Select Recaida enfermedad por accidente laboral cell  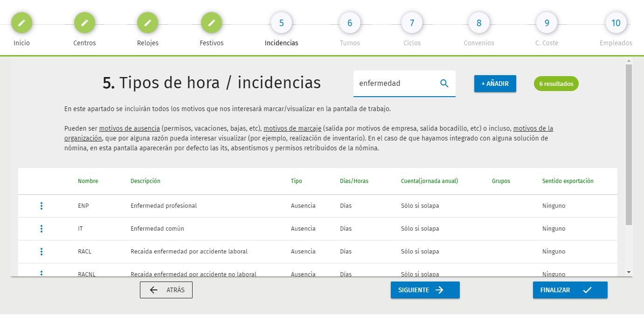(x=189, y=252)
